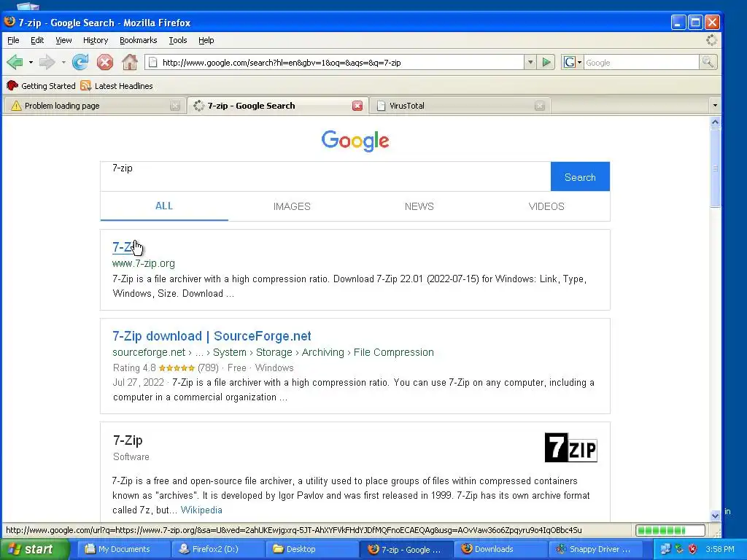This screenshot has width=747, height=560.
Task: Switch to the Downloads taskbar window
Action: (x=500, y=549)
